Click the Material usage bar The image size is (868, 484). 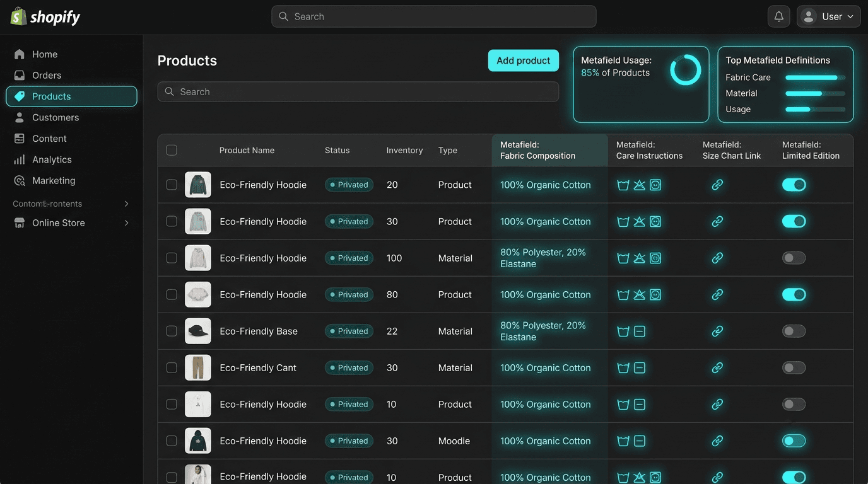(x=815, y=93)
